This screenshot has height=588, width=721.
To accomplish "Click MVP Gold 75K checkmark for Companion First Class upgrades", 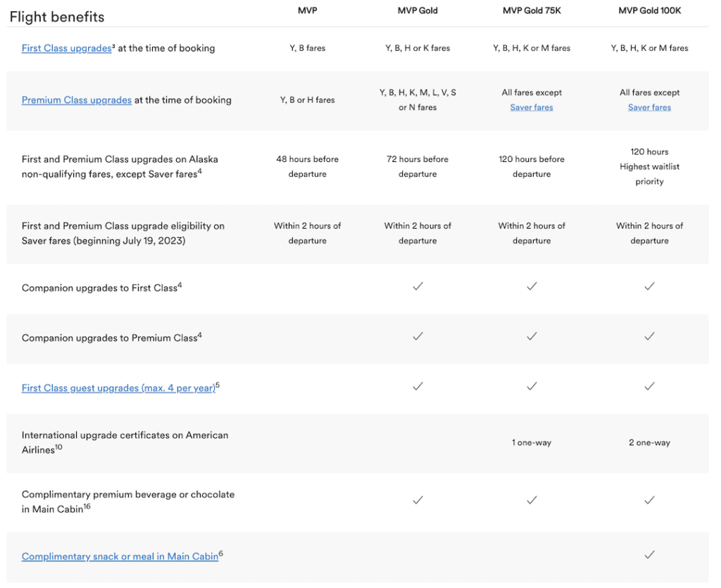I will pyautogui.click(x=532, y=286).
